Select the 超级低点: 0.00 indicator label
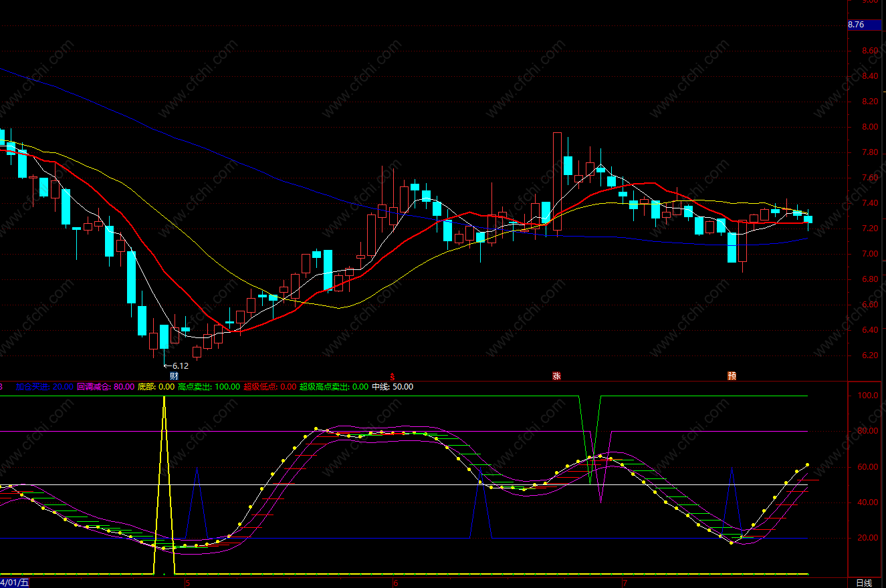 point(269,386)
